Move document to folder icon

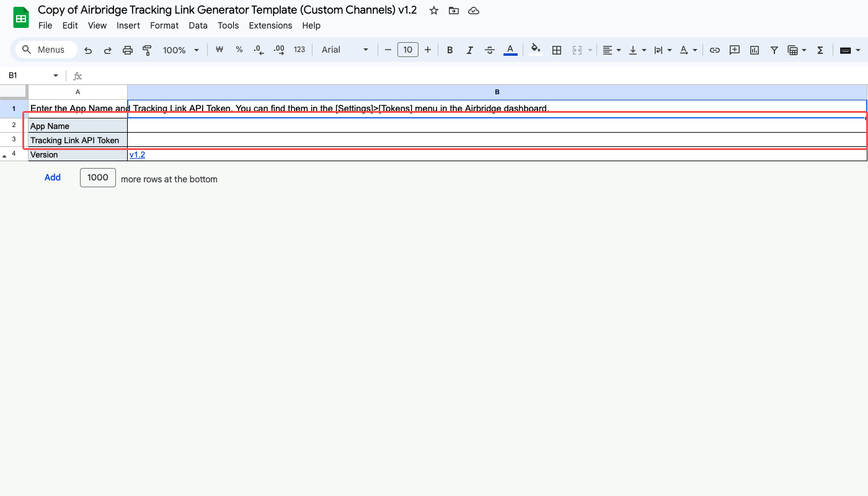(x=454, y=11)
